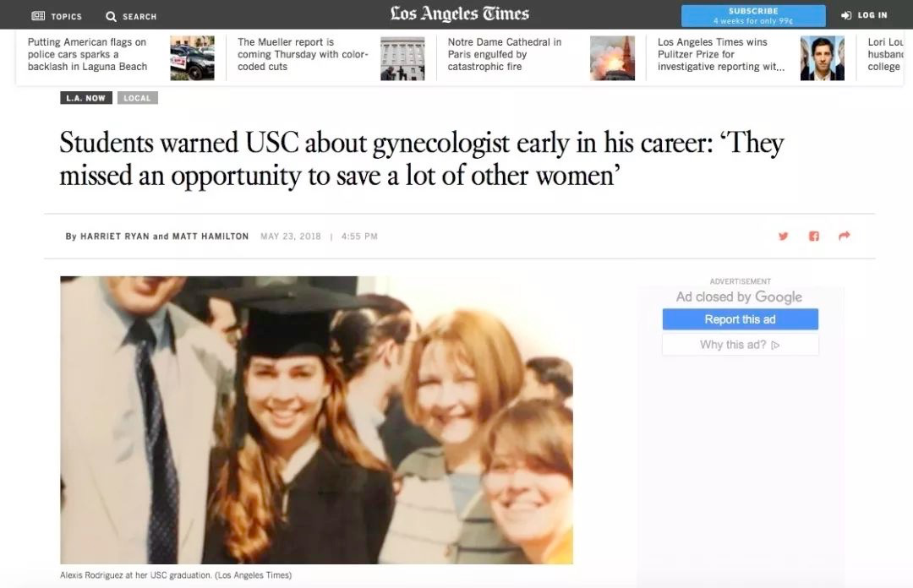Open Matt Hamilton author link

coord(210,237)
